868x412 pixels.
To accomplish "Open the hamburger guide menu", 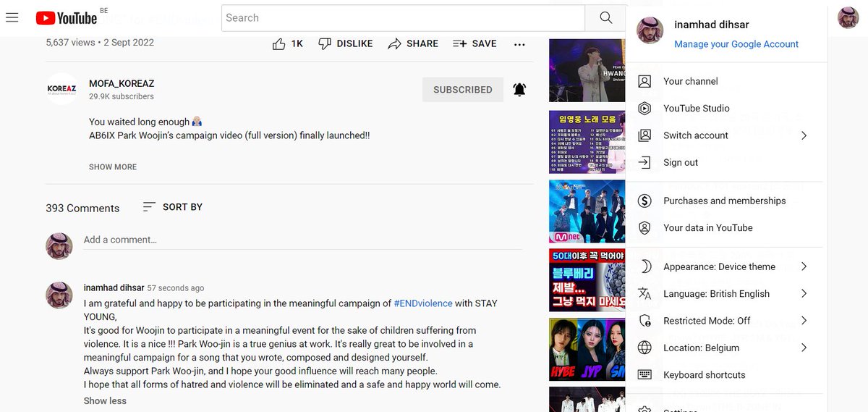I will point(12,17).
